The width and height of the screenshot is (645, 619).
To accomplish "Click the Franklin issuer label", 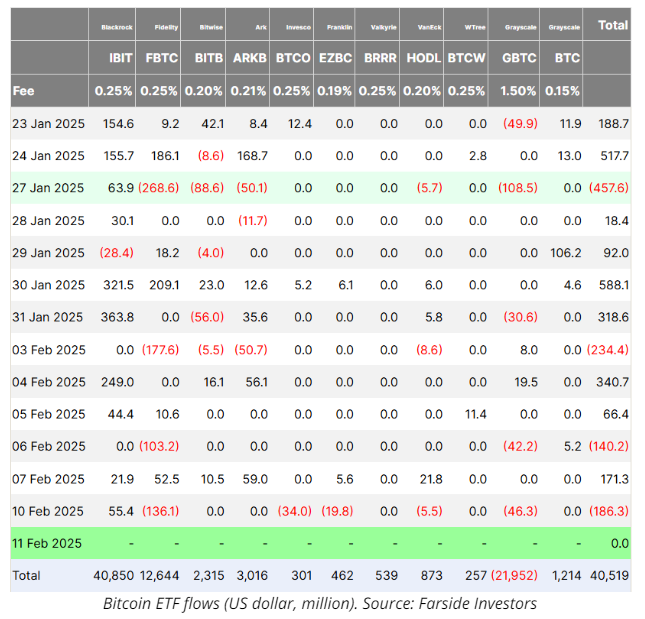I will pyautogui.click(x=339, y=28).
